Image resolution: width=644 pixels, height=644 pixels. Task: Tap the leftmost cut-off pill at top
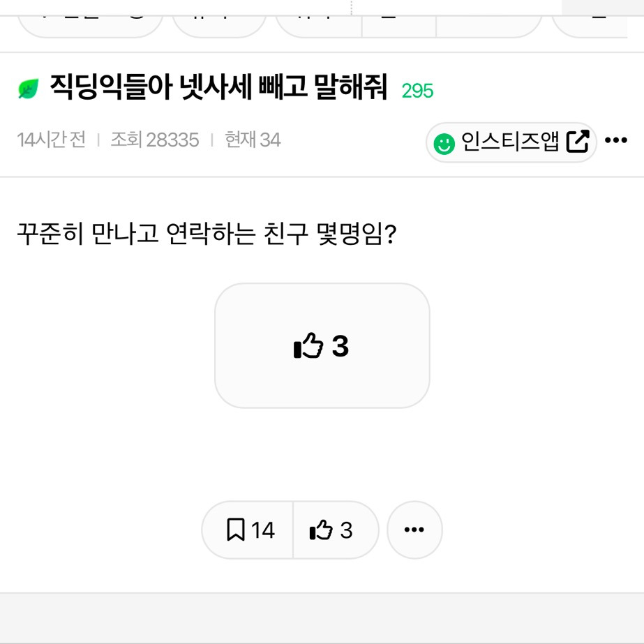89,25
